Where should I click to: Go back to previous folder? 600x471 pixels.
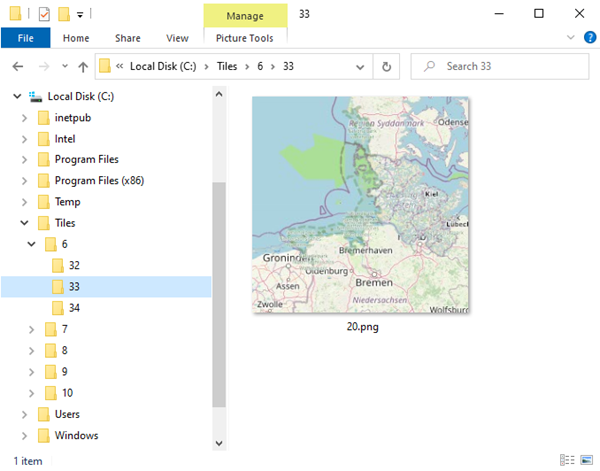(17, 67)
